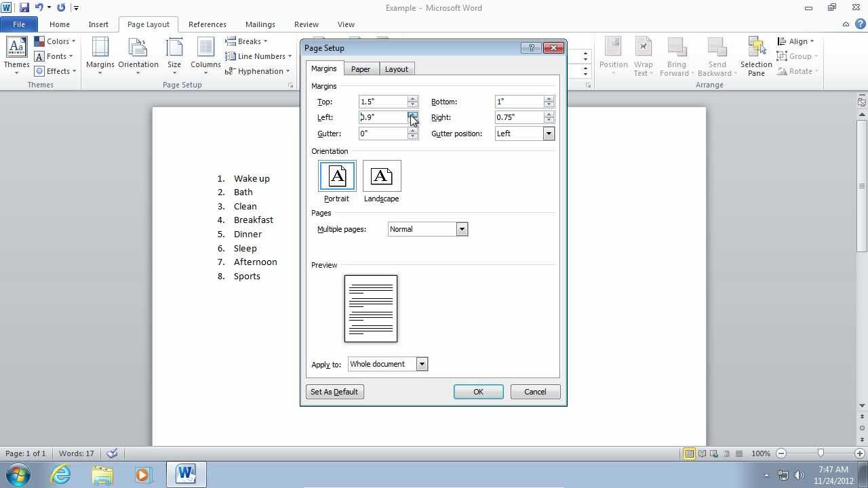This screenshot has height=488, width=868.
Task: Click the Save icon in Quick Access toolbar
Action: point(24,7)
